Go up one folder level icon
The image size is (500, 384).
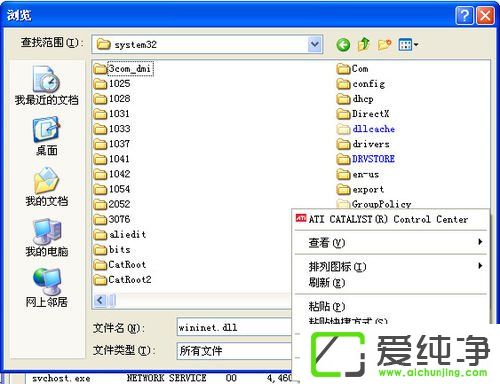tap(364, 44)
